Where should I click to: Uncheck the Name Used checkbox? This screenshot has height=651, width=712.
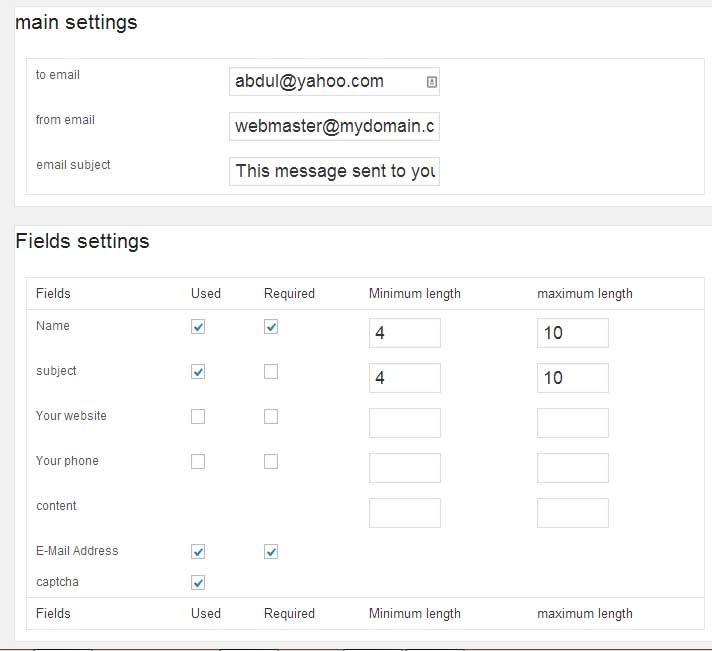click(198, 327)
